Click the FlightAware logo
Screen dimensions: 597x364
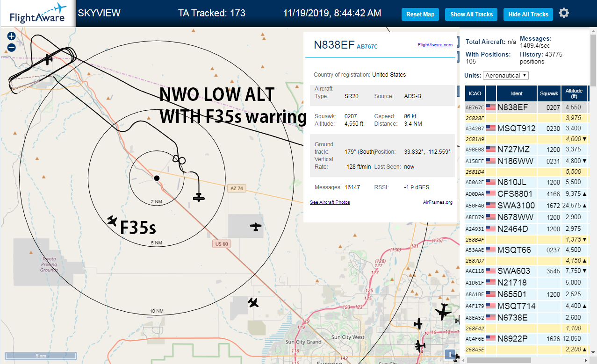click(37, 14)
